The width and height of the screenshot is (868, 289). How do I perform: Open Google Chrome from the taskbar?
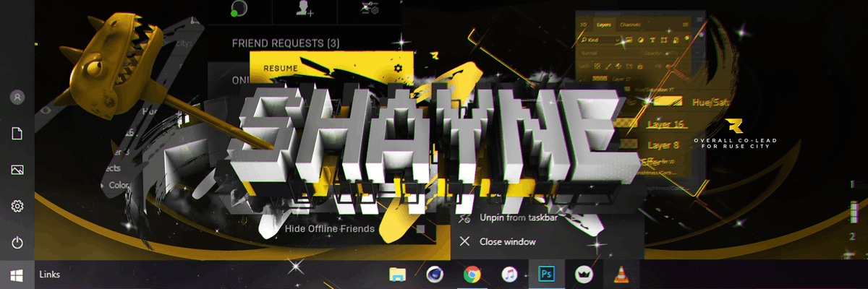pyautogui.click(x=472, y=275)
